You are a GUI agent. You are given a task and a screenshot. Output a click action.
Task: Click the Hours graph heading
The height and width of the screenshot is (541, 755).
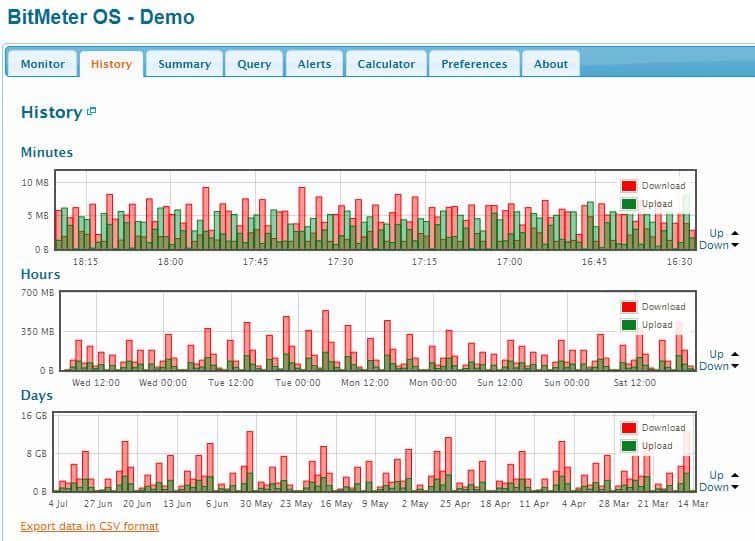point(40,274)
